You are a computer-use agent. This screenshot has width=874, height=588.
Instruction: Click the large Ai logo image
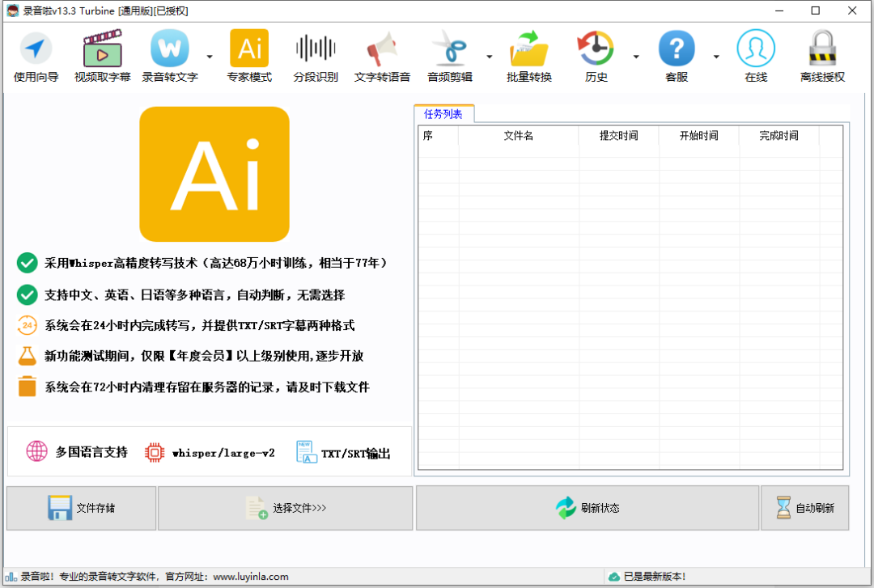(214, 174)
